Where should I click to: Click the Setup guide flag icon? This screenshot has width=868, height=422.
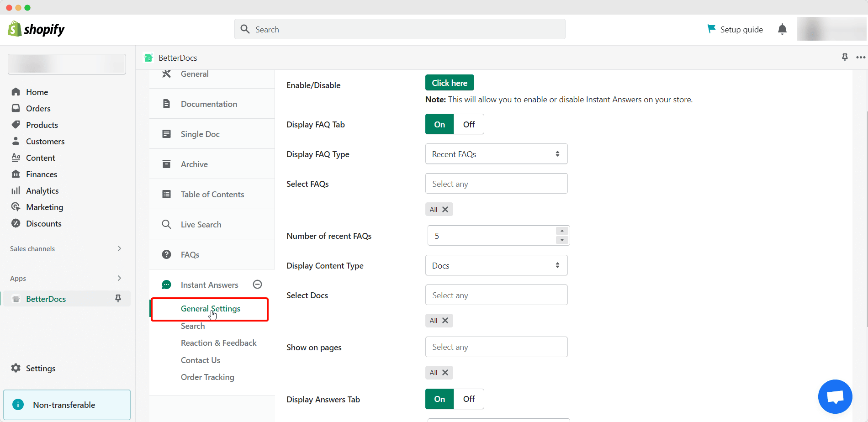pyautogui.click(x=711, y=29)
